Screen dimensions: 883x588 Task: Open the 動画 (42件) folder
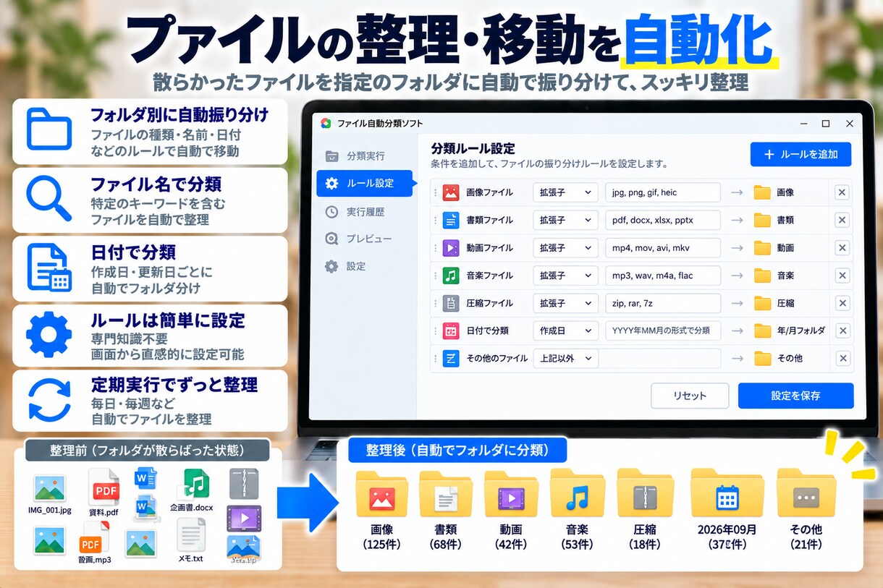(x=511, y=493)
